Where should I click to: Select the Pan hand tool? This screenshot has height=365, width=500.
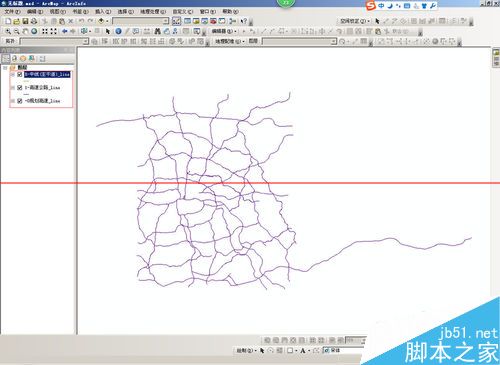[x=25, y=31]
